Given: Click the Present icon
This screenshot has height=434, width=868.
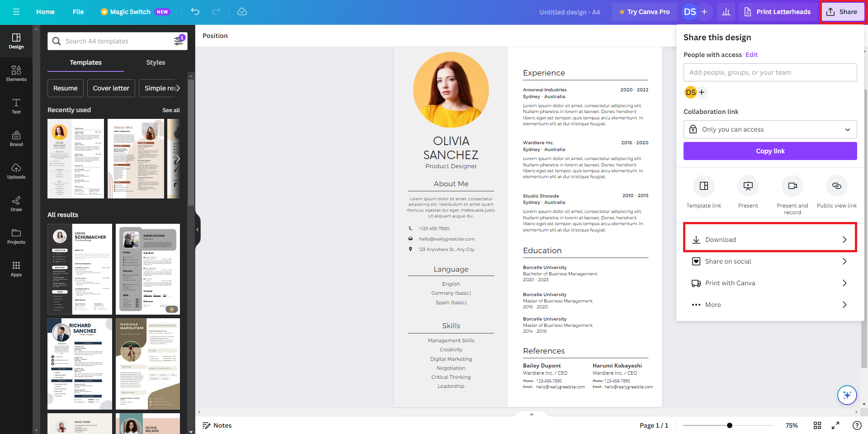Looking at the screenshot, I should coord(748,186).
